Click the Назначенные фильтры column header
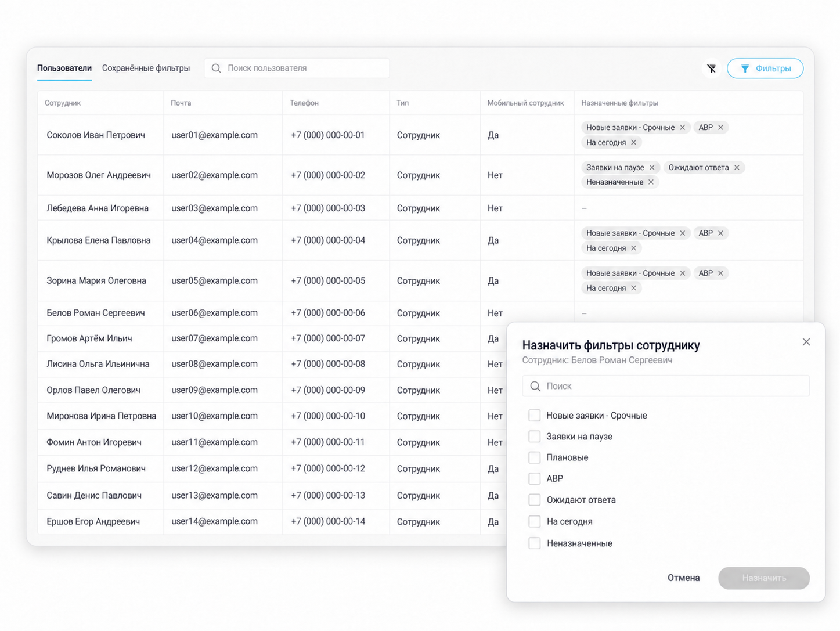 619,103
